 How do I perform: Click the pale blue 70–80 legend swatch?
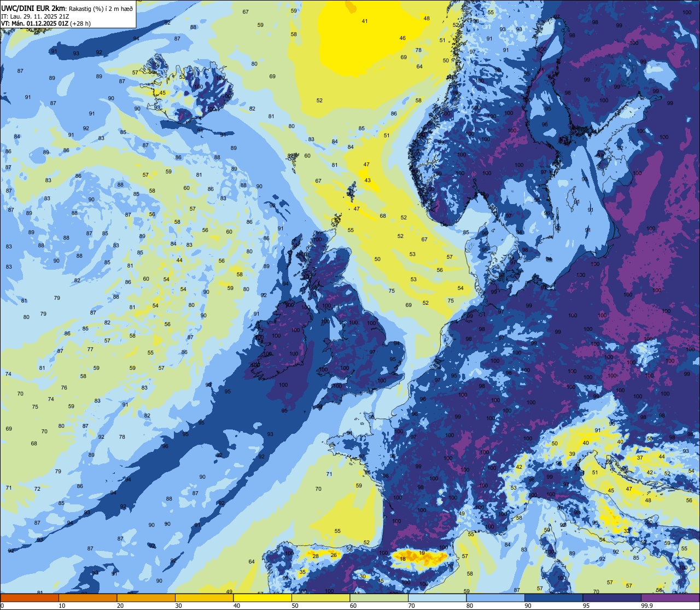[x=437, y=597]
